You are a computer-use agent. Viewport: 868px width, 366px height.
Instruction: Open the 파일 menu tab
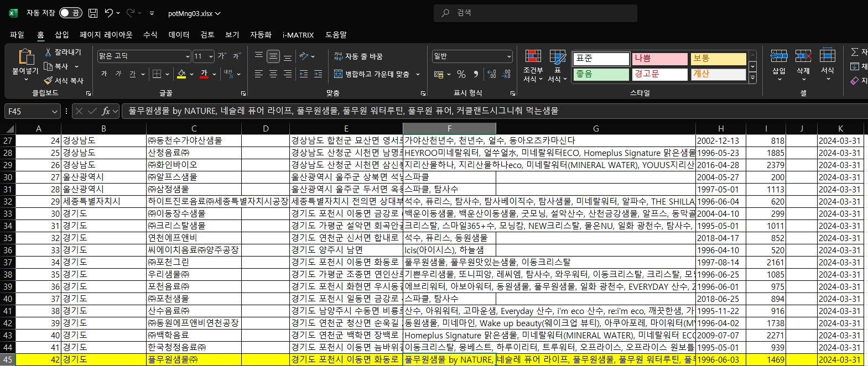[17, 35]
